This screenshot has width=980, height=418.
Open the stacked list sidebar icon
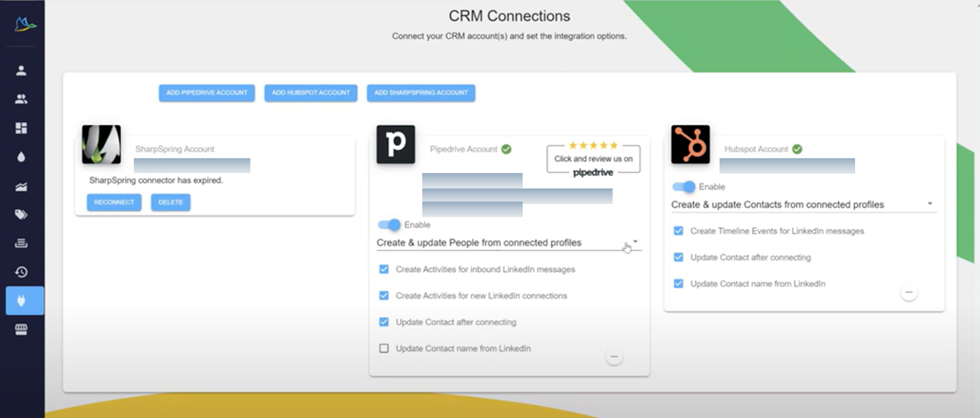pyautogui.click(x=21, y=243)
